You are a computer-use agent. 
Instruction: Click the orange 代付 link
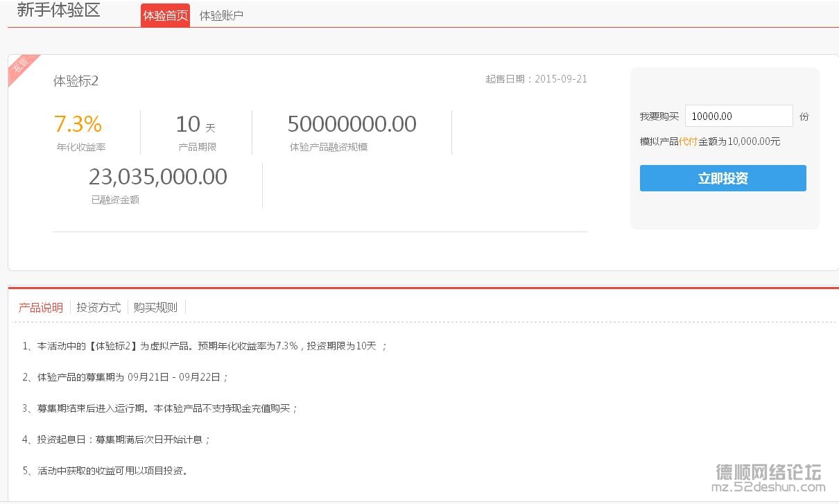click(688, 141)
